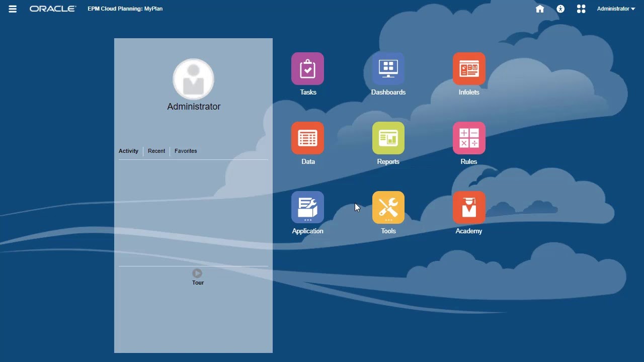Click the Administrator profile avatar

pos(194,79)
